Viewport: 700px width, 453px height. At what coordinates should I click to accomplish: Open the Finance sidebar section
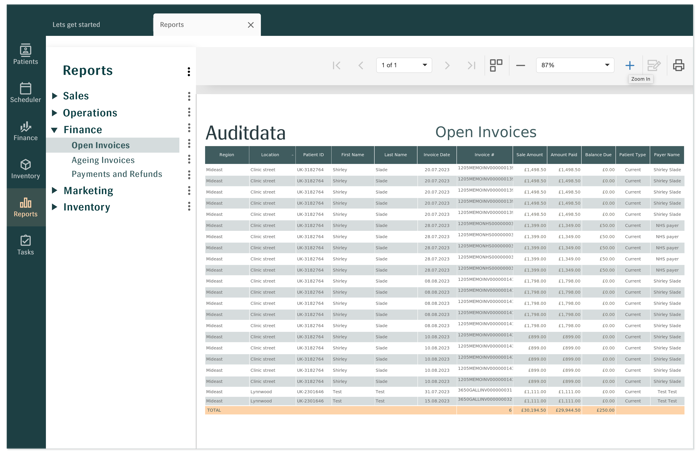click(x=25, y=131)
